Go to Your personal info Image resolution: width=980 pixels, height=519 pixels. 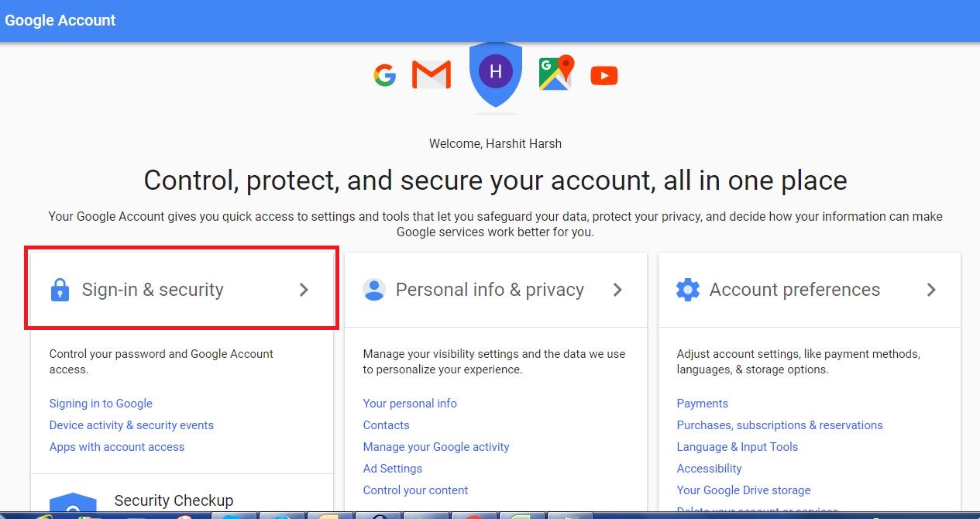(x=410, y=404)
